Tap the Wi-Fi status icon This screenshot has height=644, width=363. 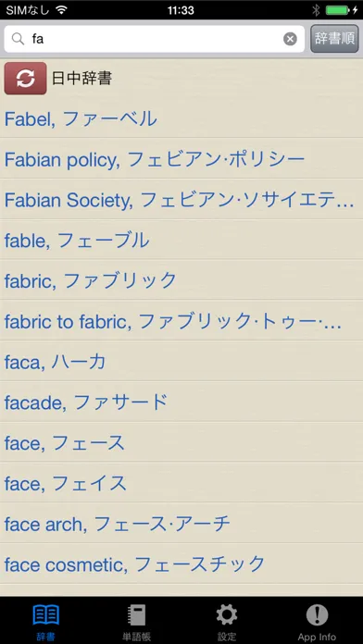62,9
